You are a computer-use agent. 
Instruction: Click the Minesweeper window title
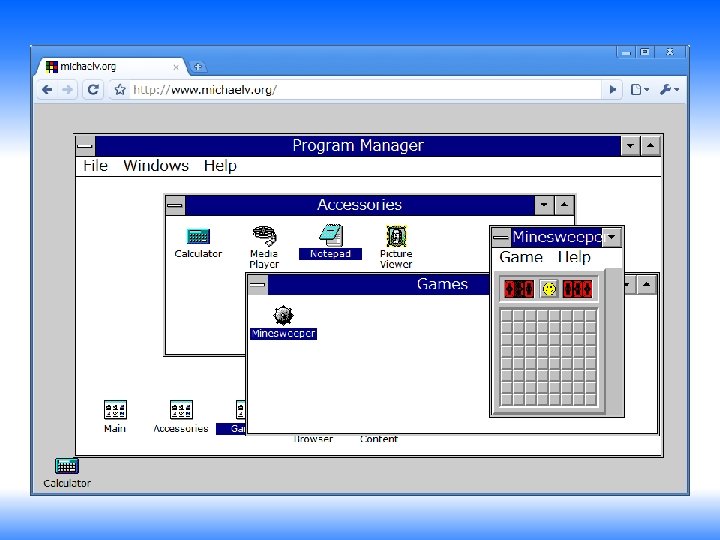[557, 237]
